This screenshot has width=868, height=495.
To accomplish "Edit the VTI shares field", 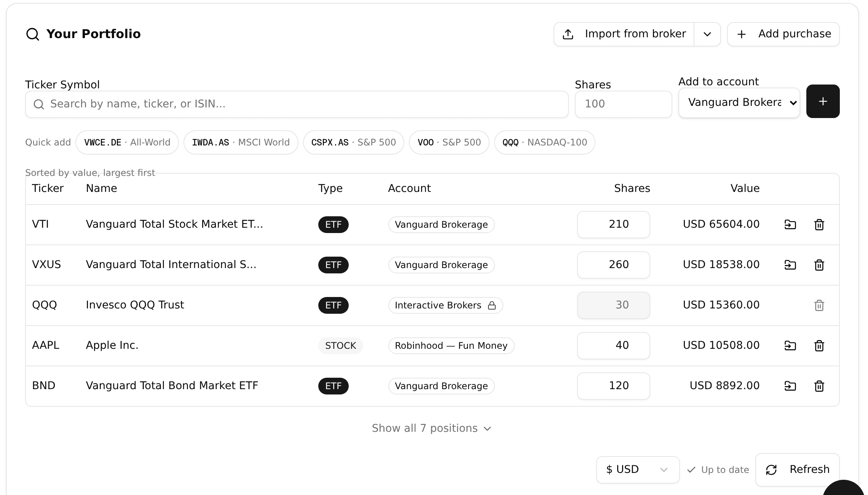I will (613, 225).
